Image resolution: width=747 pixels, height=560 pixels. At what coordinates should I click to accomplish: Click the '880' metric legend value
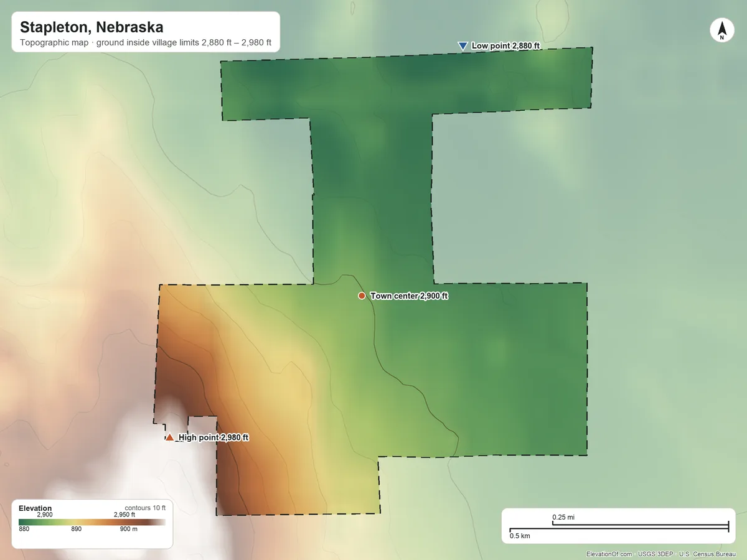click(24, 530)
